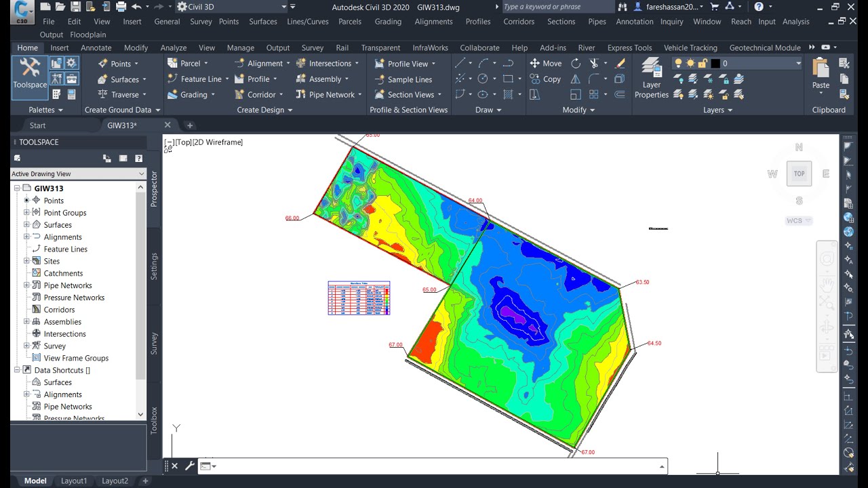Click the viewport [Top] view label

183,142
